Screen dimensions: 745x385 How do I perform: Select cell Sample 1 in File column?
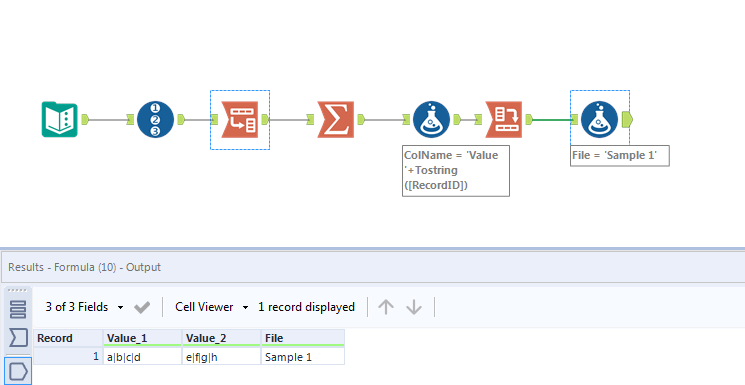coord(303,356)
